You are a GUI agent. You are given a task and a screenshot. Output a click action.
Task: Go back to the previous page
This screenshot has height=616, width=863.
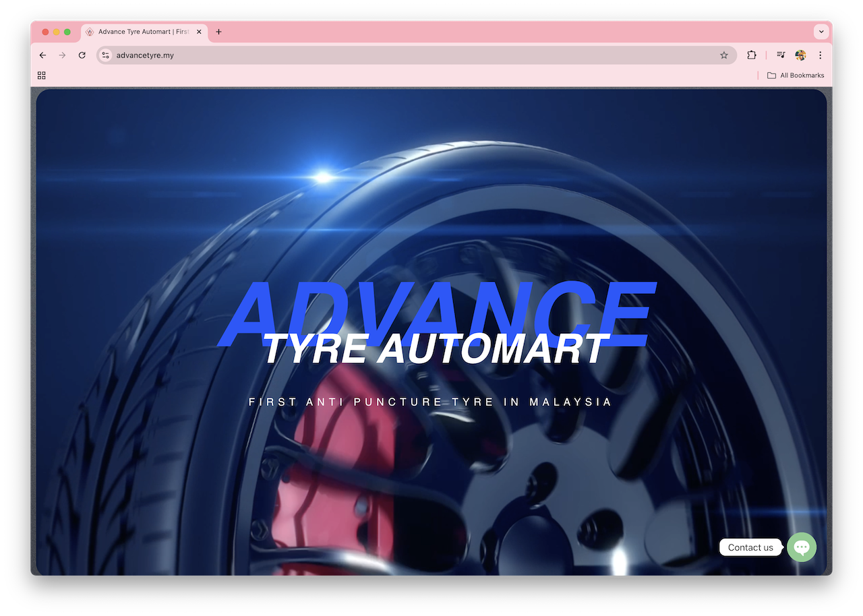pyautogui.click(x=42, y=55)
